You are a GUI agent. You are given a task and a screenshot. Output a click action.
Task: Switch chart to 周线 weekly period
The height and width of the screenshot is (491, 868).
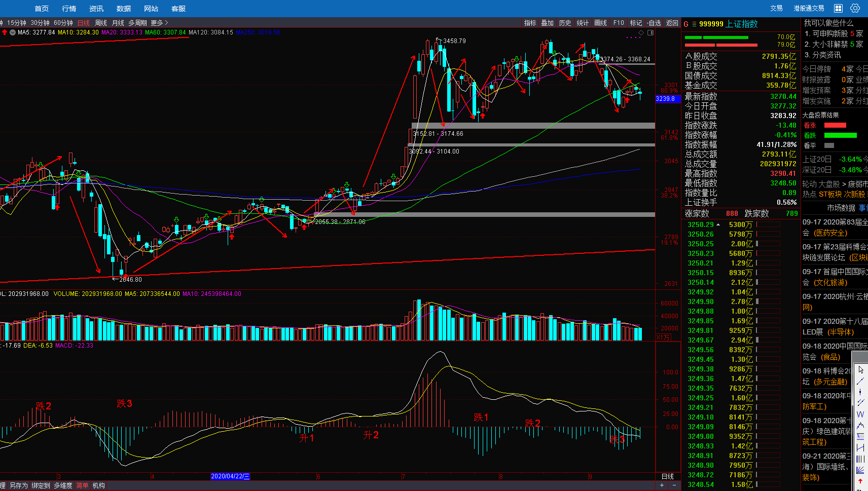coord(101,23)
